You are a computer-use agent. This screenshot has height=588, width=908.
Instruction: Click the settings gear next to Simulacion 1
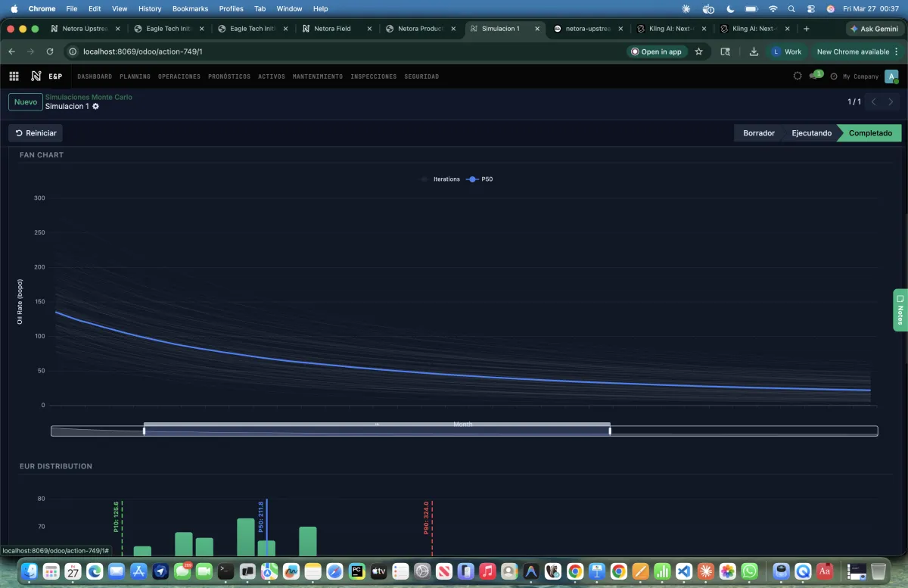point(95,107)
